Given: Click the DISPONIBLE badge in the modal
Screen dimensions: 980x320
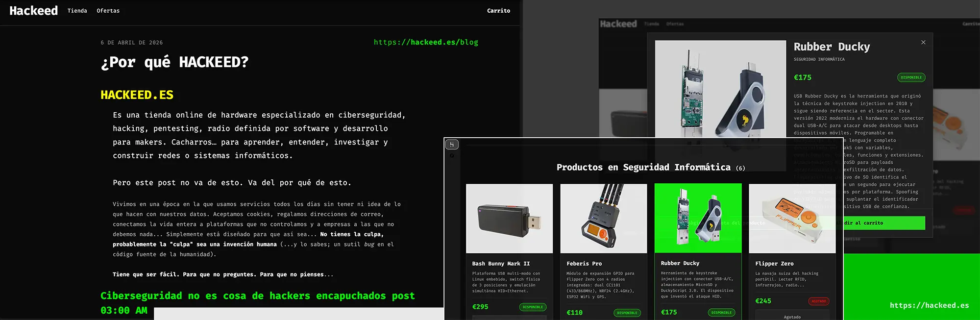Looking at the screenshot, I should click(x=911, y=77).
